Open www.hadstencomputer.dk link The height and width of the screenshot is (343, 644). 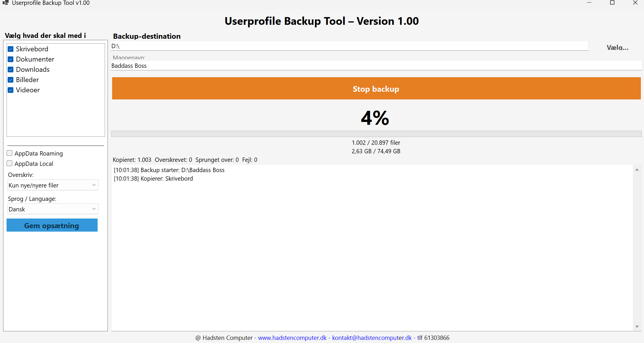click(292, 338)
